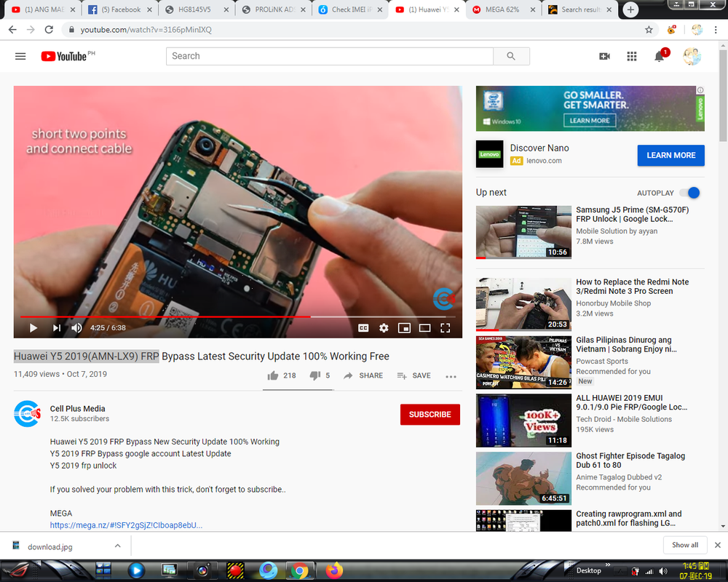Open the new tab plus button
Viewport: 728px width, 582px height.
coord(630,9)
